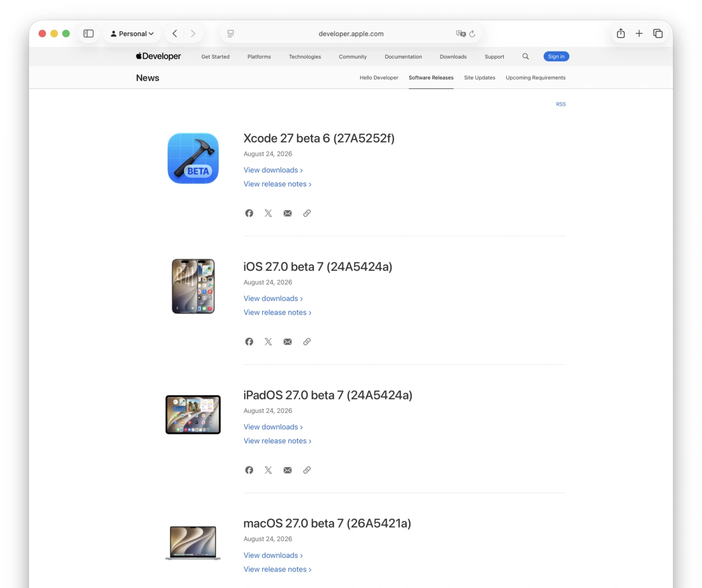Search the Developer site

point(525,56)
